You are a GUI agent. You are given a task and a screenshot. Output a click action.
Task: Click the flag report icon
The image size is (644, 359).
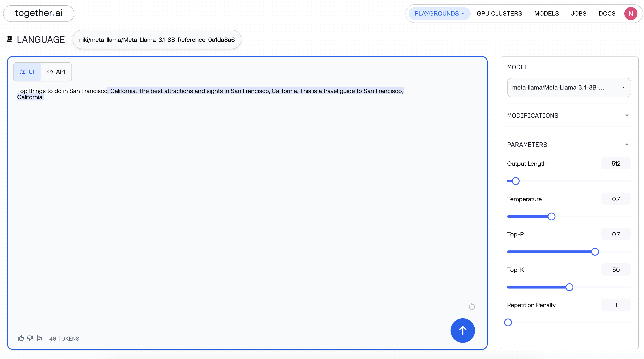[39, 338]
